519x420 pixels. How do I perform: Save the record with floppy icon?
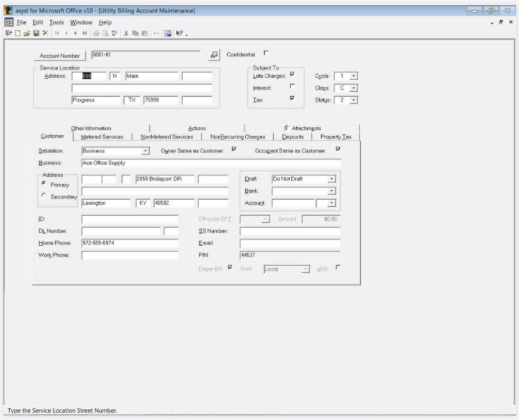pos(36,33)
